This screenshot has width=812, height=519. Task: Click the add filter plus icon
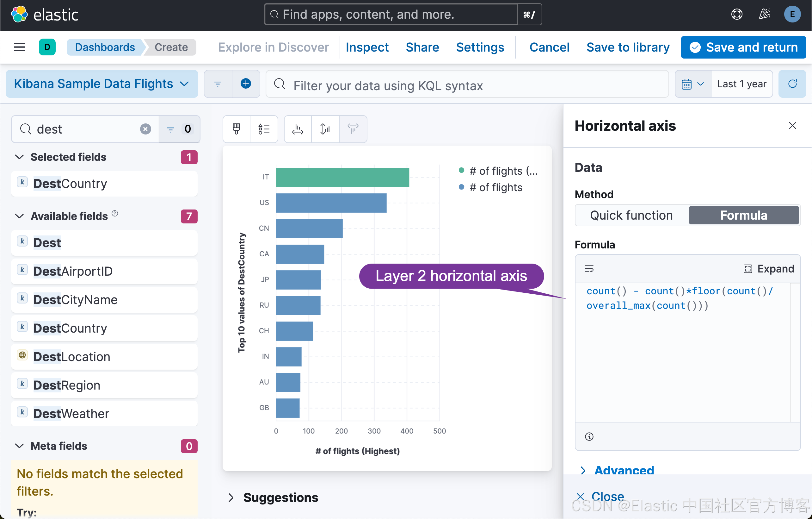pyautogui.click(x=246, y=84)
